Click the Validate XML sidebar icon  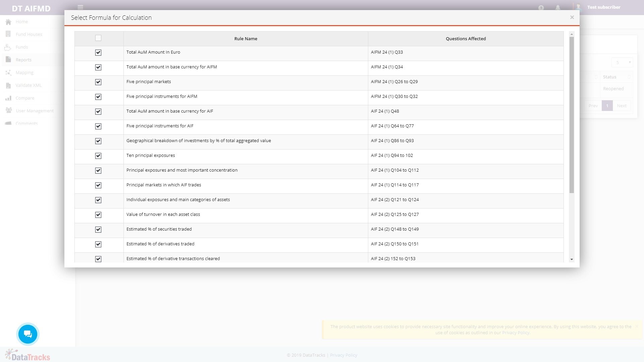(x=8, y=85)
